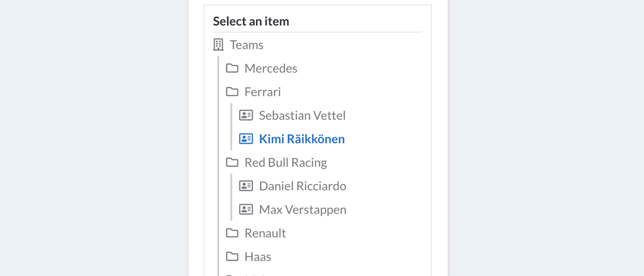Screen dimensions: 644x276
Task: Expand the Mercedes team folder
Action: click(x=270, y=69)
